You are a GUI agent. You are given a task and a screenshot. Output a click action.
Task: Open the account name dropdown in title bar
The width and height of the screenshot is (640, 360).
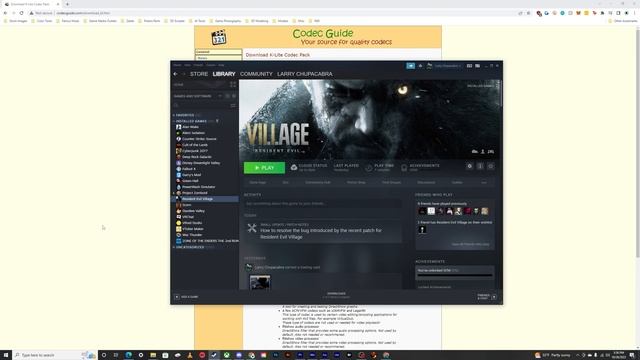pyautogui.click(x=447, y=66)
